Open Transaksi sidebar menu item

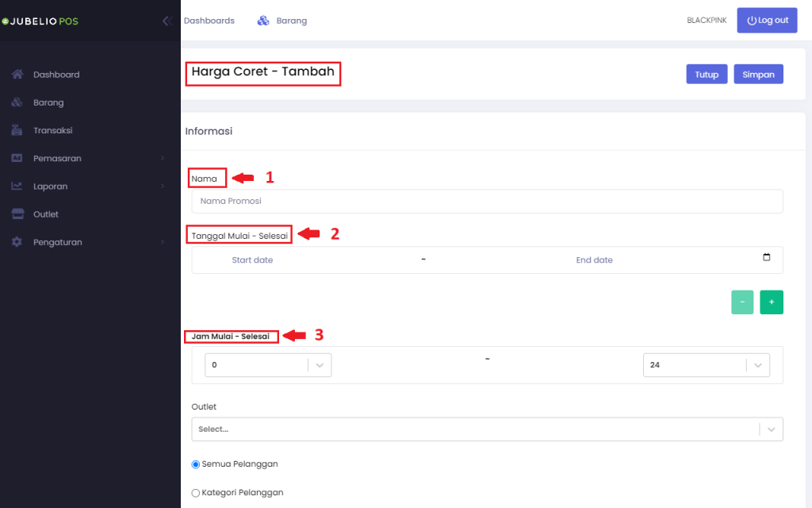click(x=53, y=131)
